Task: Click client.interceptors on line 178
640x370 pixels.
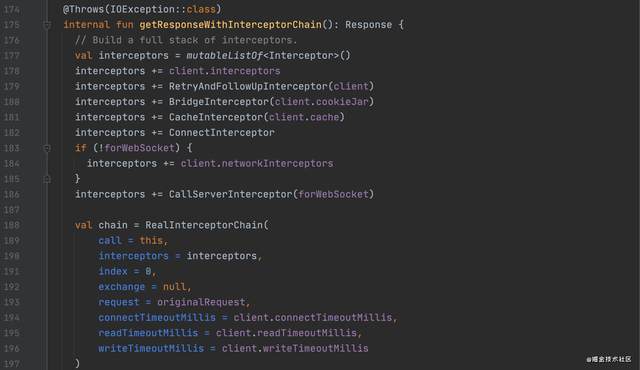Action: [224, 71]
